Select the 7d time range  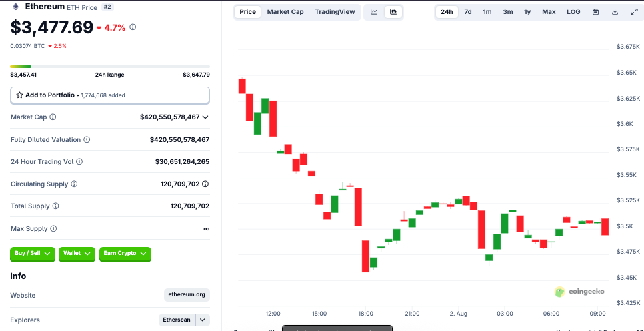pos(468,12)
